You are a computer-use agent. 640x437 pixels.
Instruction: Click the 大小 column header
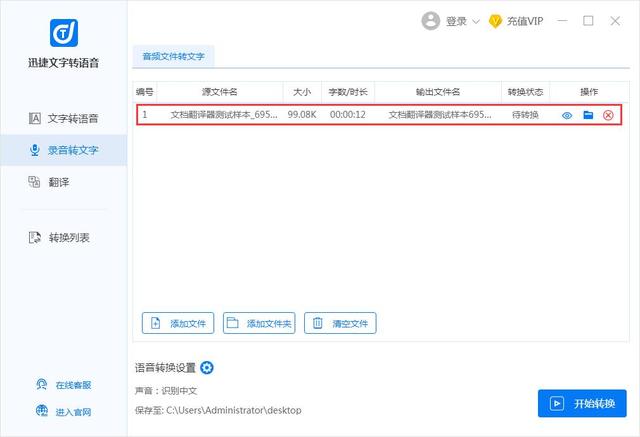pos(302,92)
